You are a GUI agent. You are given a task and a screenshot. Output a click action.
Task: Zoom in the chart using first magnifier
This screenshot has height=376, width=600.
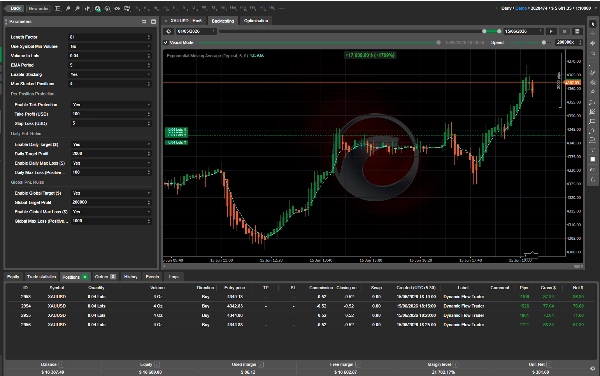(68, 8)
